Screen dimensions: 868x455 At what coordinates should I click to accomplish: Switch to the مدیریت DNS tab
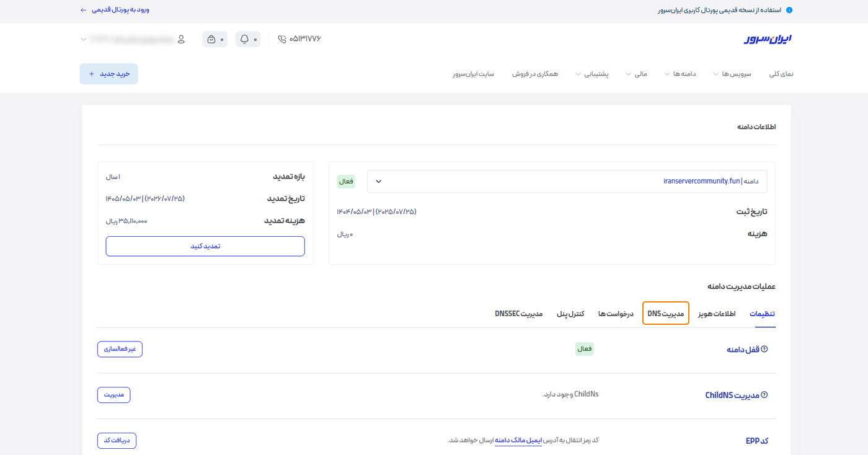[666, 314]
